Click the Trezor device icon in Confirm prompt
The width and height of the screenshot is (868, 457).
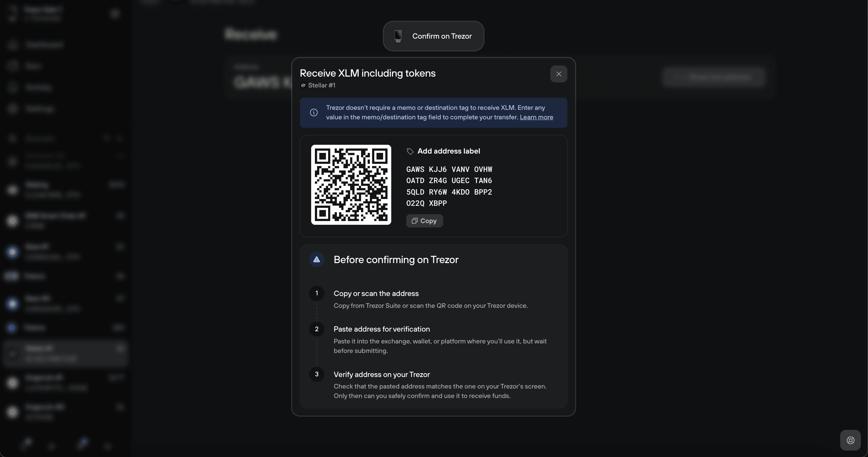398,36
